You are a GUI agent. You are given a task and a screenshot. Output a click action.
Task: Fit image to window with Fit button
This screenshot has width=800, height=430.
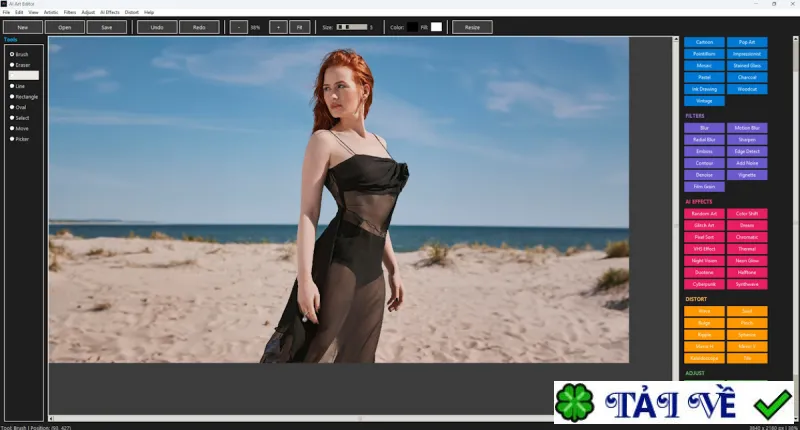pos(299,27)
